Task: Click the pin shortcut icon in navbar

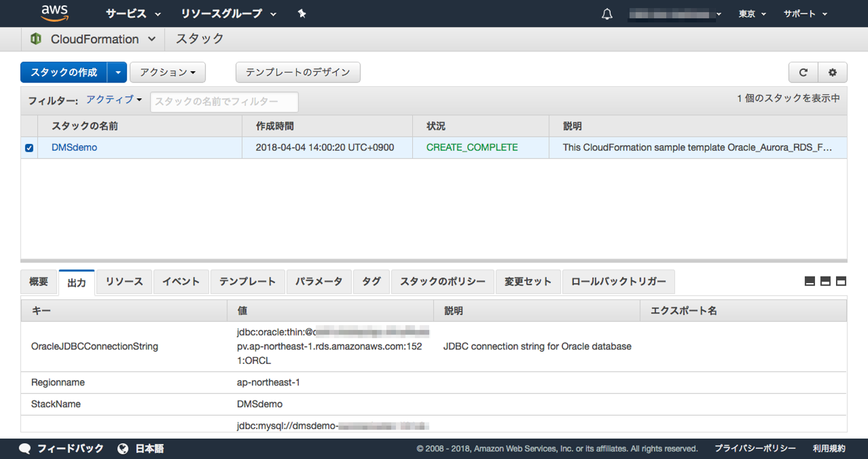Action: click(302, 14)
